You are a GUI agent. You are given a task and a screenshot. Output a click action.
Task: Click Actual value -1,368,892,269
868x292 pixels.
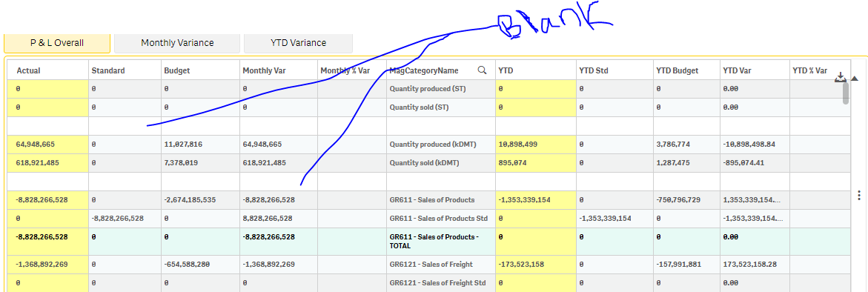(42, 265)
